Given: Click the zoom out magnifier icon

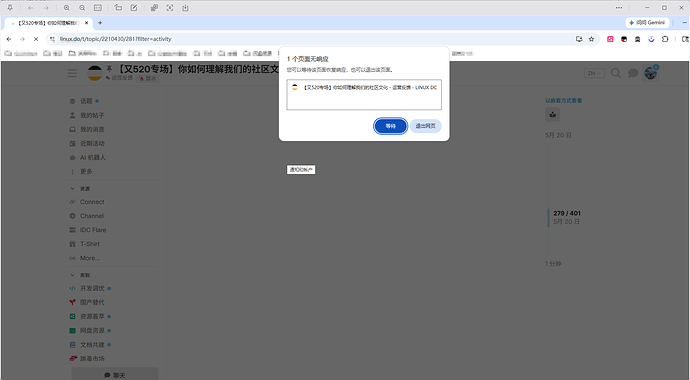Looking at the screenshot, I should click(82, 8).
